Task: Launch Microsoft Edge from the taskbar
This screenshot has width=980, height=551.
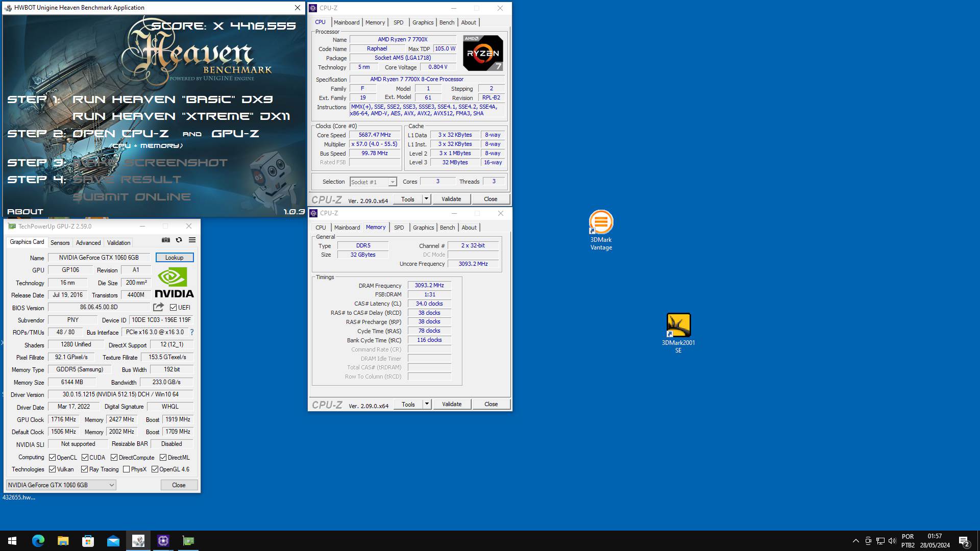Action: 38,541
